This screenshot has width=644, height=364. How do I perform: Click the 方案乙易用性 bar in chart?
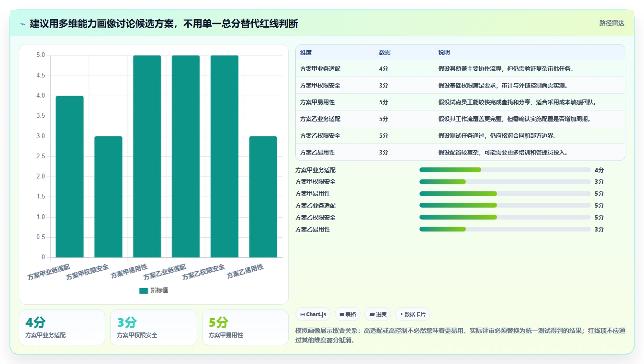263,197
